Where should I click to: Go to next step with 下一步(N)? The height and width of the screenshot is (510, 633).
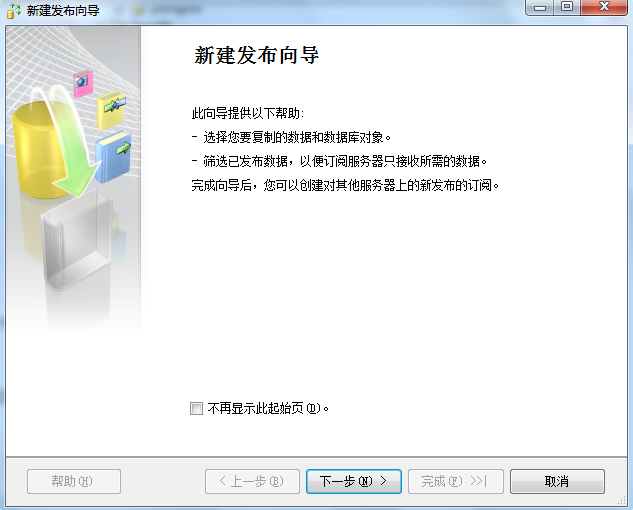354,481
